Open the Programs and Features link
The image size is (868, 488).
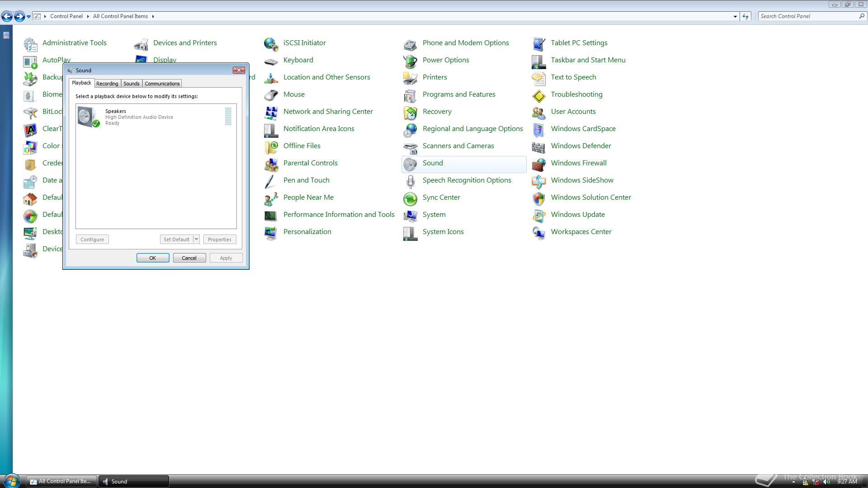[459, 94]
